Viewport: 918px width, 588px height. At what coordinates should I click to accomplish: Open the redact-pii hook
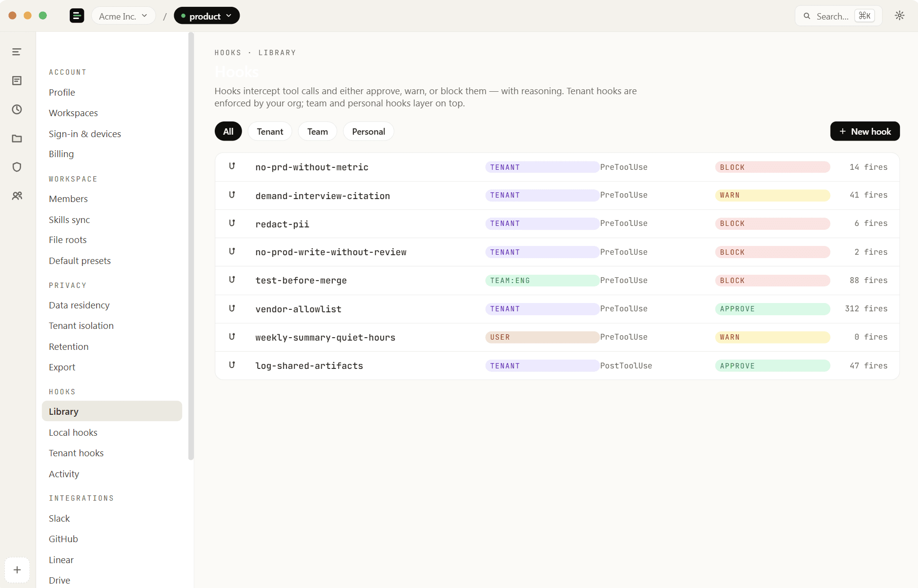[557, 223]
